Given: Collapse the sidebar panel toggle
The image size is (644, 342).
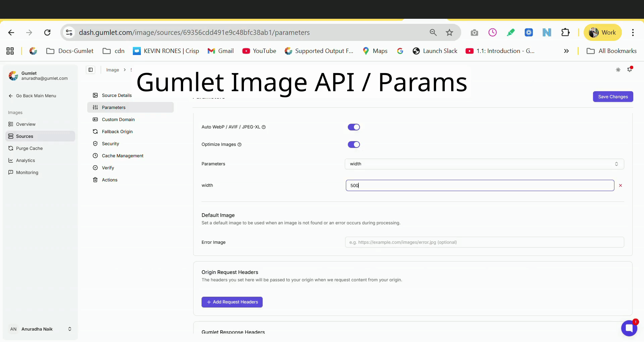Looking at the screenshot, I should pos(91,70).
